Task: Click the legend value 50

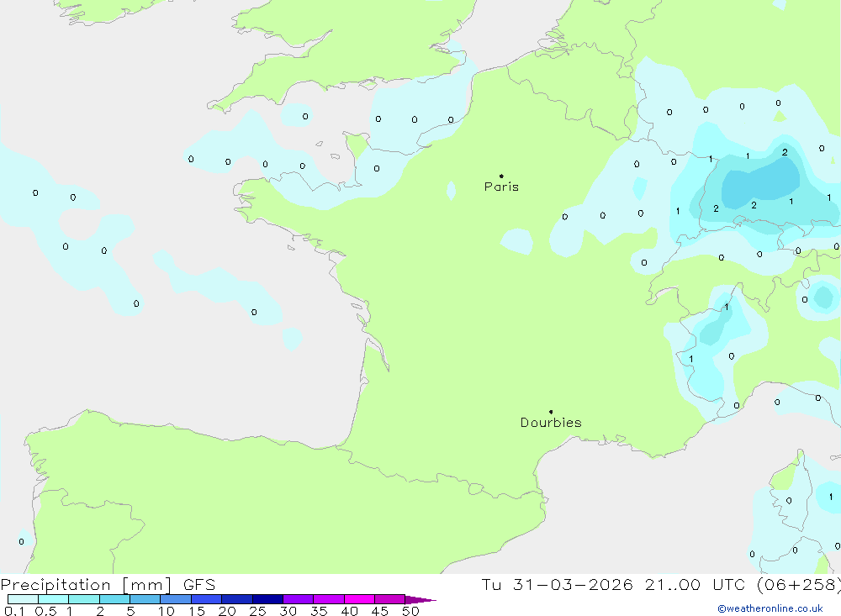Action: tap(411, 611)
